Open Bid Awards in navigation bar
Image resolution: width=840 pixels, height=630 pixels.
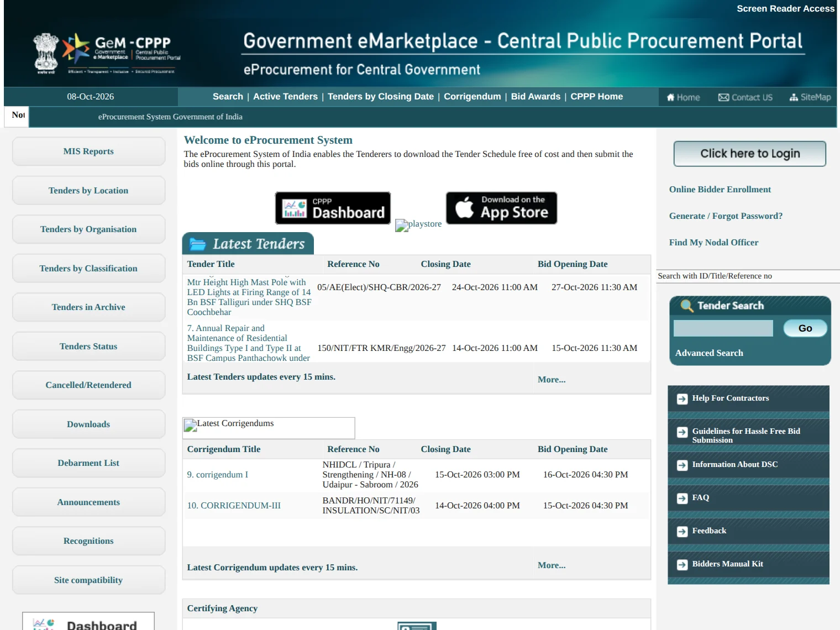click(535, 96)
